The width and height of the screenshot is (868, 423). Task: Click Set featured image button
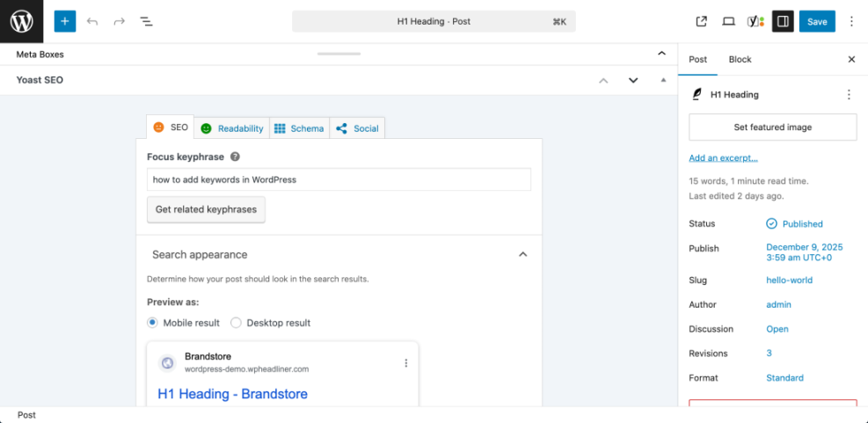(773, 128)
